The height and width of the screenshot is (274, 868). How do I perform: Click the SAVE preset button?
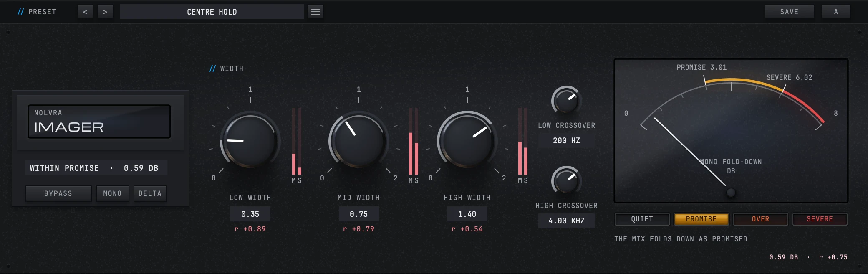pos(789,12)
